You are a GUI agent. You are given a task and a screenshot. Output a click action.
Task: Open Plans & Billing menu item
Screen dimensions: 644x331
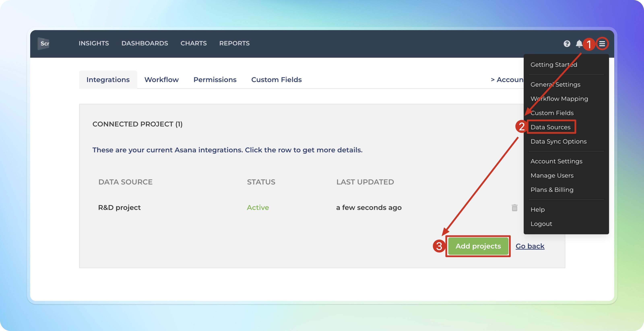pos(552,190)
